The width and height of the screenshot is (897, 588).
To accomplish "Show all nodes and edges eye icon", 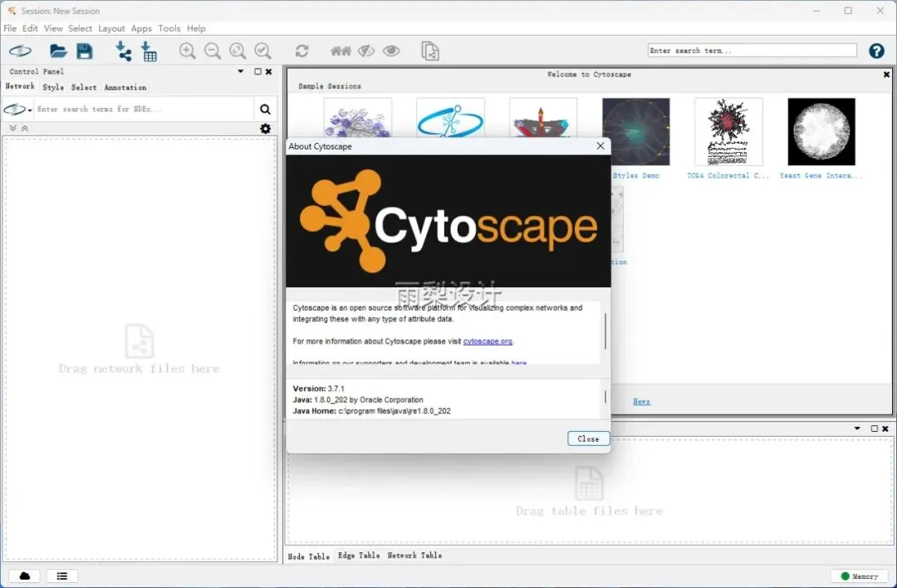I will pyautogui.click(x=391, y=51).
